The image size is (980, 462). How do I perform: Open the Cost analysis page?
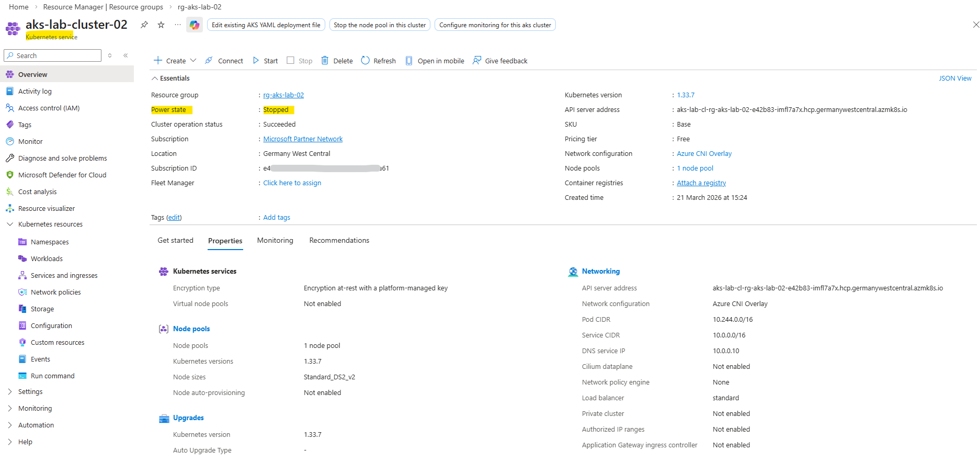pyautogui.click(x=37, y=191)
